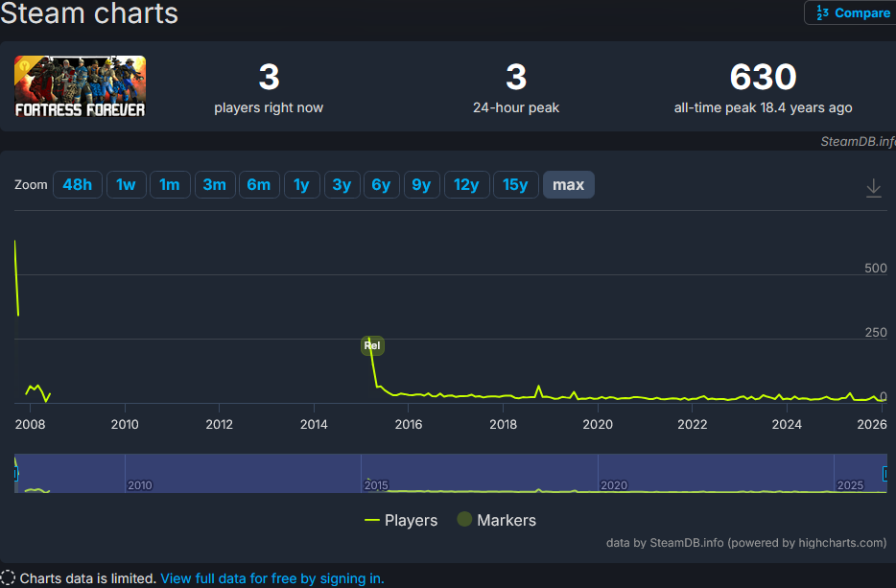Set chart zoom to 6m

point(259,184)
